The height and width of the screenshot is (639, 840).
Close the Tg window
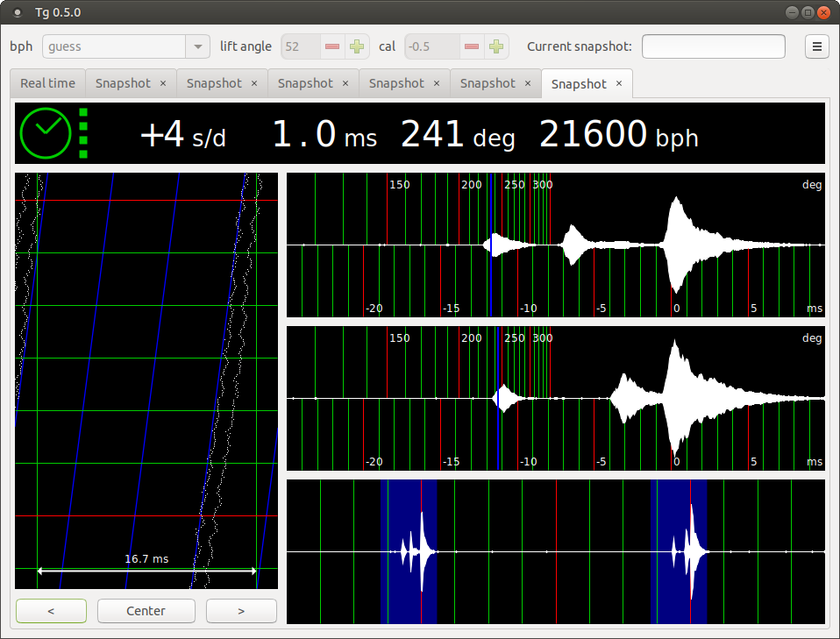823,12
